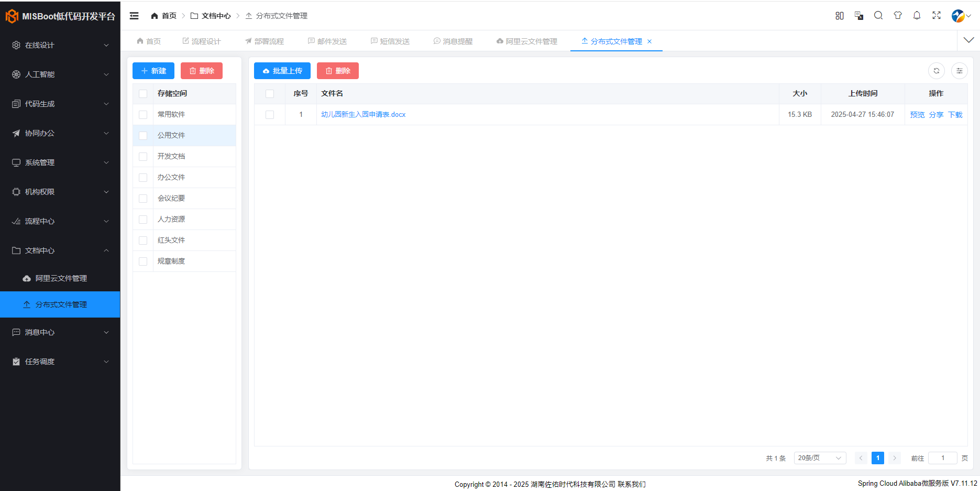This screenshot has width=980, height=491.
Task: Click the 流程中心 sidebar icon
Action: (16, 221)
